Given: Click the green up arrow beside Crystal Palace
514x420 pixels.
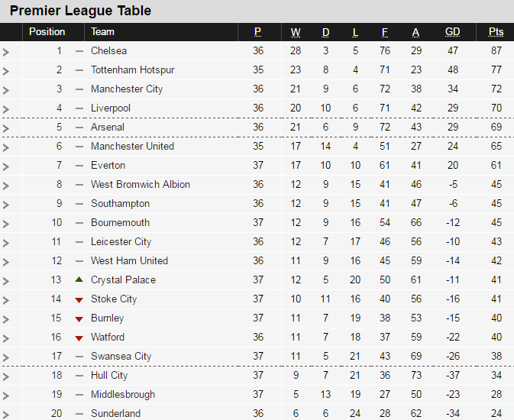Looking at the screenshot, I should tap(79, 279).
